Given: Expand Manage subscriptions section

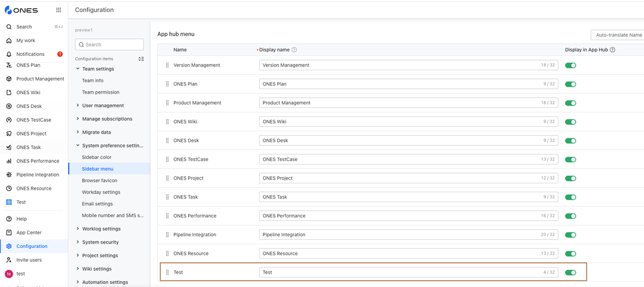Looking at the screenshot, I should pyautogui.click(x=77, y=119).
